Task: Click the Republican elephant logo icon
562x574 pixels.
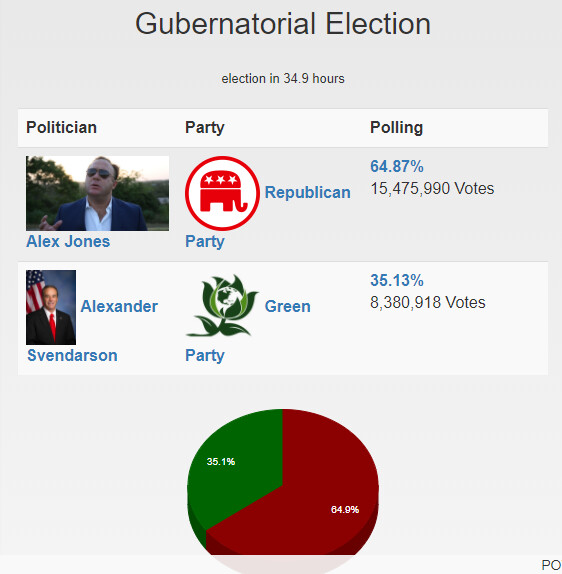Action: (222, 193)
